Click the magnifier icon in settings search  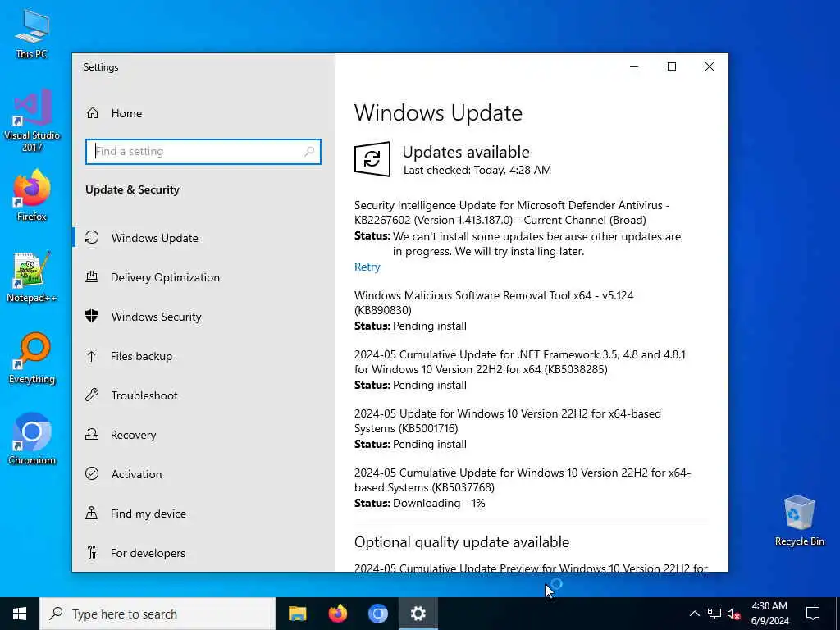click(x=309, y=152)
